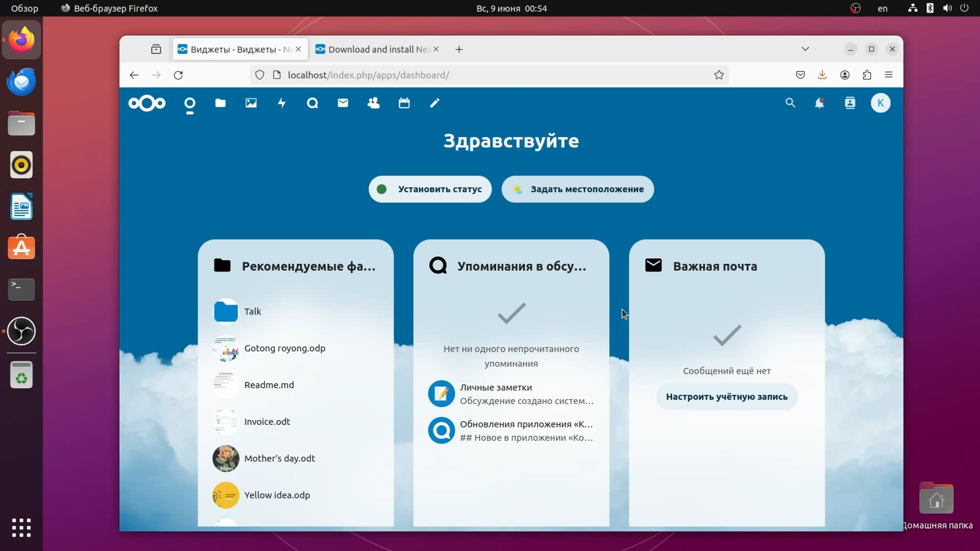Image resolution: width=980 pixels, height=551 pixels.
Task: Open the Calendar app icon
Action: (404, 103)
